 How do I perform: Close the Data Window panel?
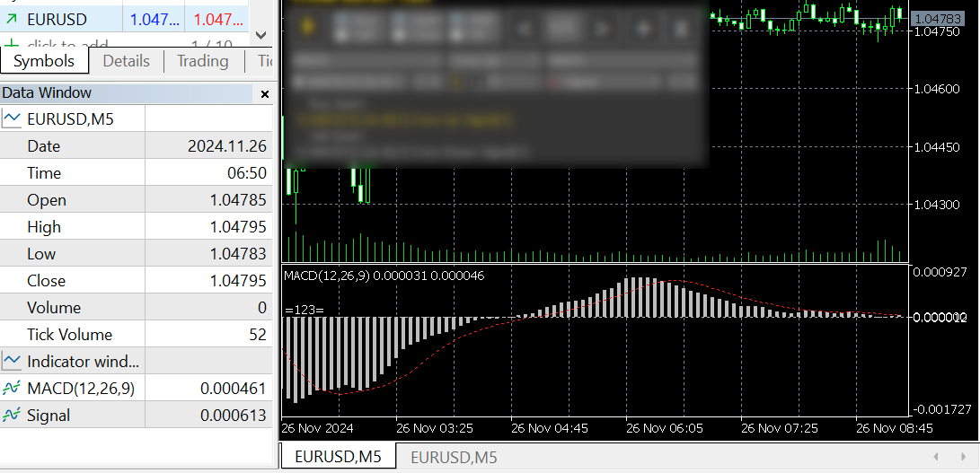[x=264, y=94]
